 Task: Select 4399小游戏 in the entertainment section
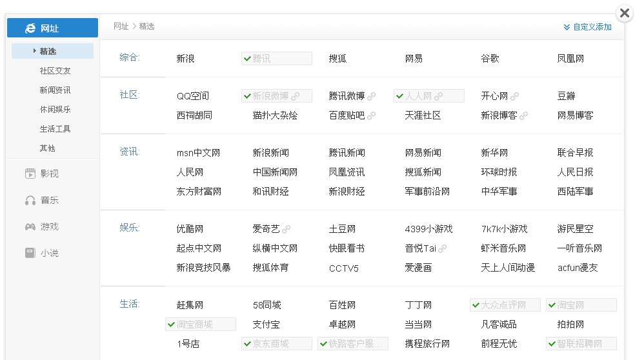[x=428, y=229]
